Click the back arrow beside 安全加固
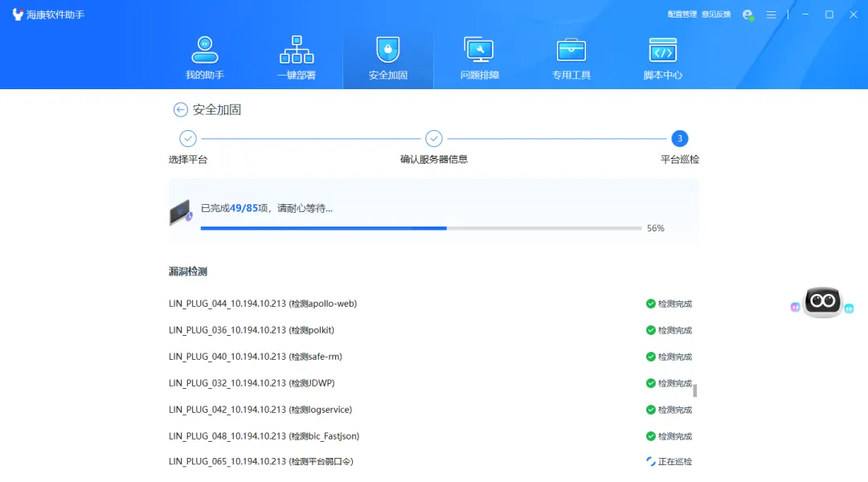The height and width of the screenshot is (482, 868). pyautogui.click(x=181, y=109)
